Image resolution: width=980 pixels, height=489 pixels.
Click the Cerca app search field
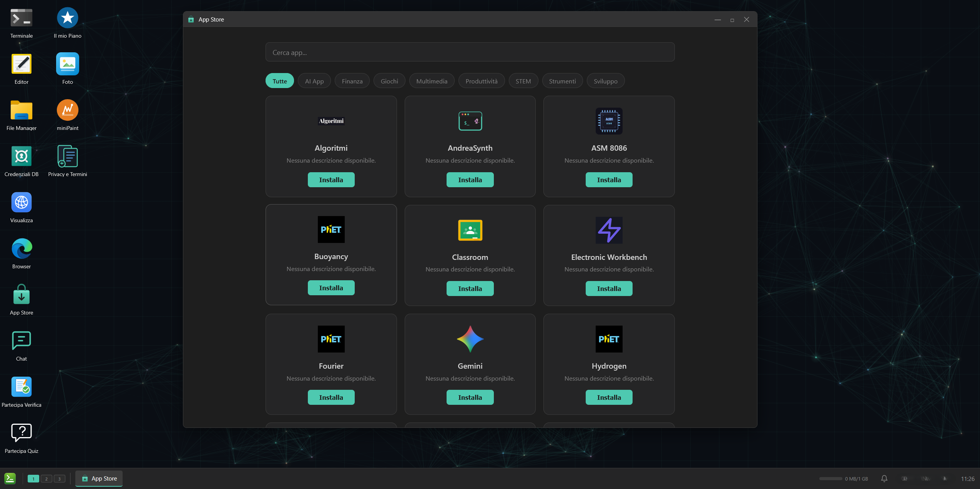click(x=470, y=52)
